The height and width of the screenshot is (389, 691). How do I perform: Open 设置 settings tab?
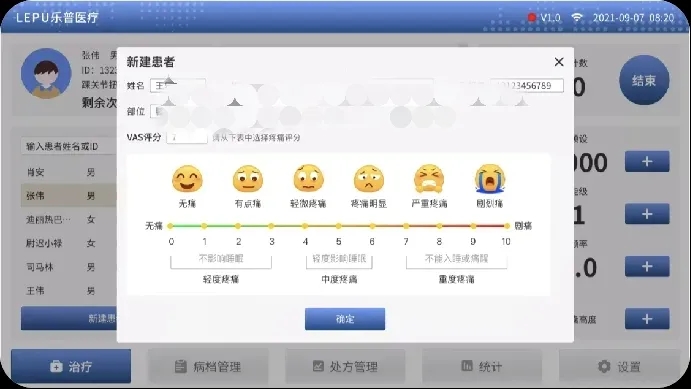tap(619, 366)
